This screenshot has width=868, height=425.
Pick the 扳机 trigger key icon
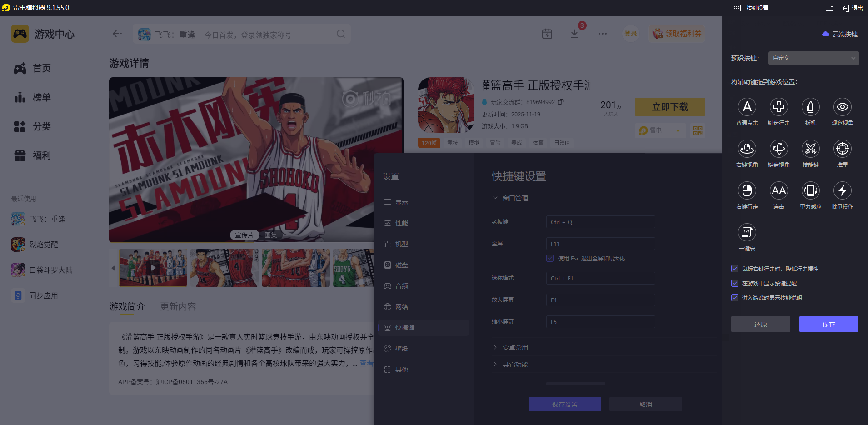pyautogui.click(x=811, y=107)
